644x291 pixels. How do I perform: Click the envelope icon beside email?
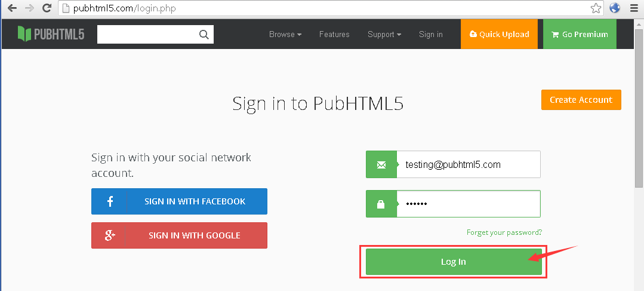[381, 164]
